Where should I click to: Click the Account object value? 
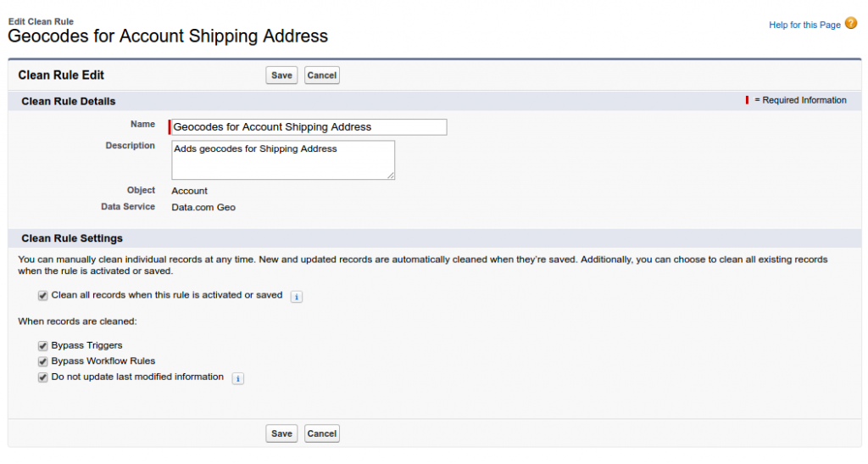[x=190, y=191]
